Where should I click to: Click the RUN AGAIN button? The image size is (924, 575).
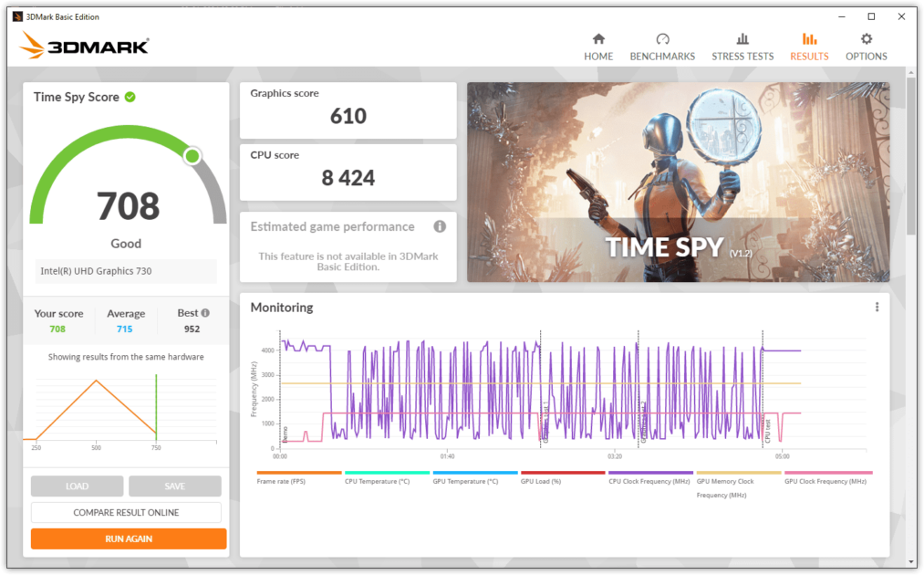click(x=128, y=538)
